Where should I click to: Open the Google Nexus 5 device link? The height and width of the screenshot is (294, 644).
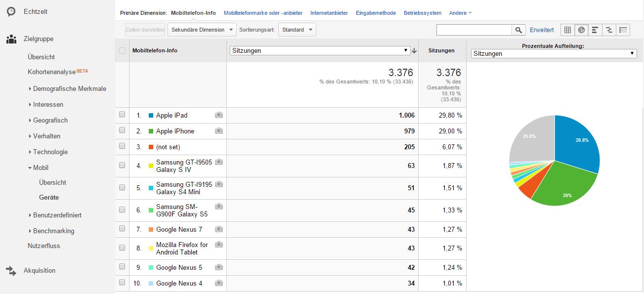(x=179, y=267)
